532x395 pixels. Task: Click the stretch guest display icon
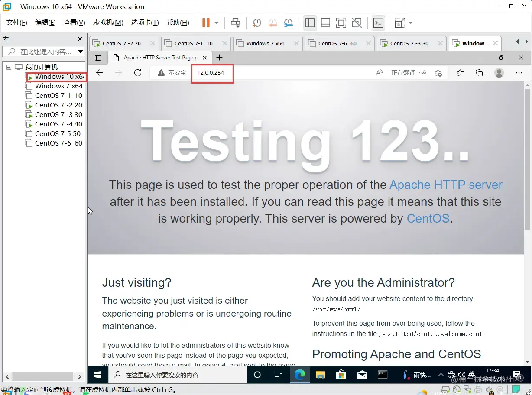point(400,23)
